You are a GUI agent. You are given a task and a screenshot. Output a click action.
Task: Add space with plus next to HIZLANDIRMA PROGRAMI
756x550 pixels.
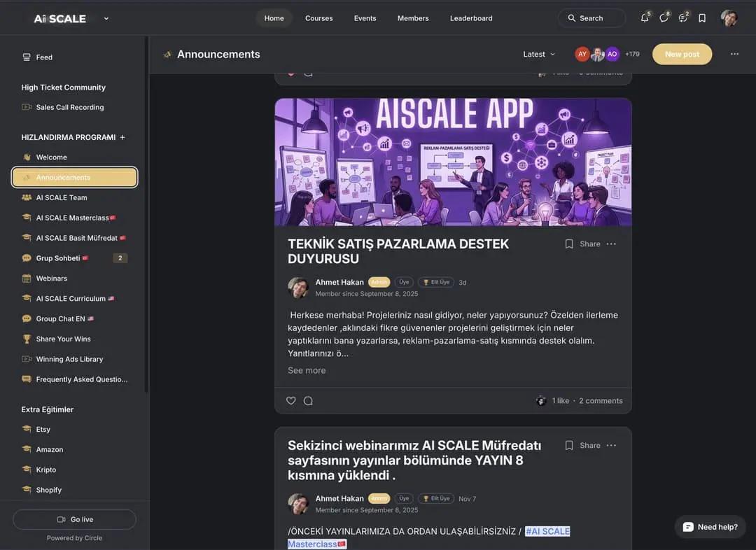122,137
